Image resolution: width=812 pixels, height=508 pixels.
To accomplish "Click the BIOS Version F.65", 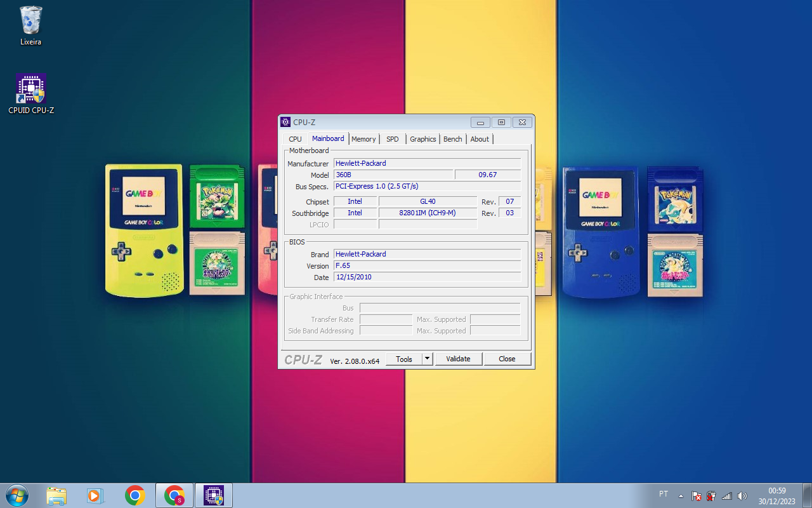I will click(x=428, y=265).
